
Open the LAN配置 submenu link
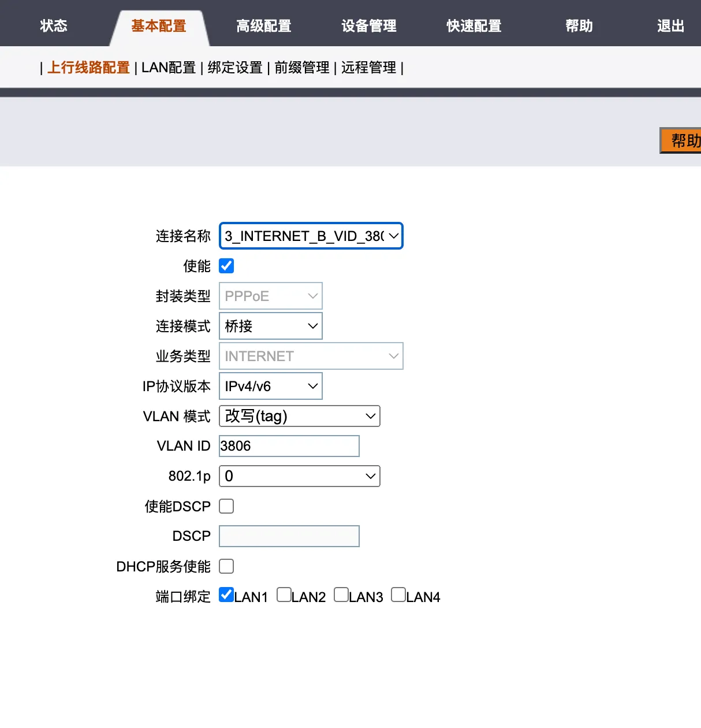[x=169, y=68]
